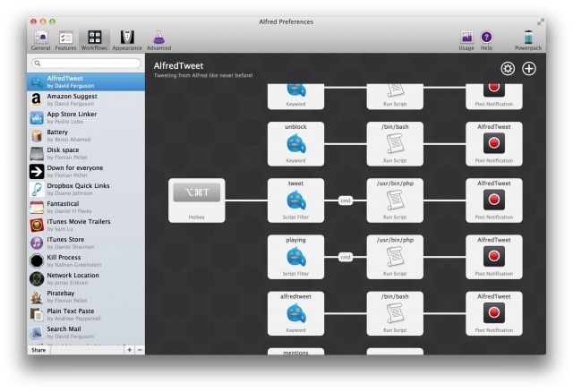Image resolution: width=573 pixels, height=392 pixels.
Task: Remove workflow with sidebar minus button
Action: 139,350
